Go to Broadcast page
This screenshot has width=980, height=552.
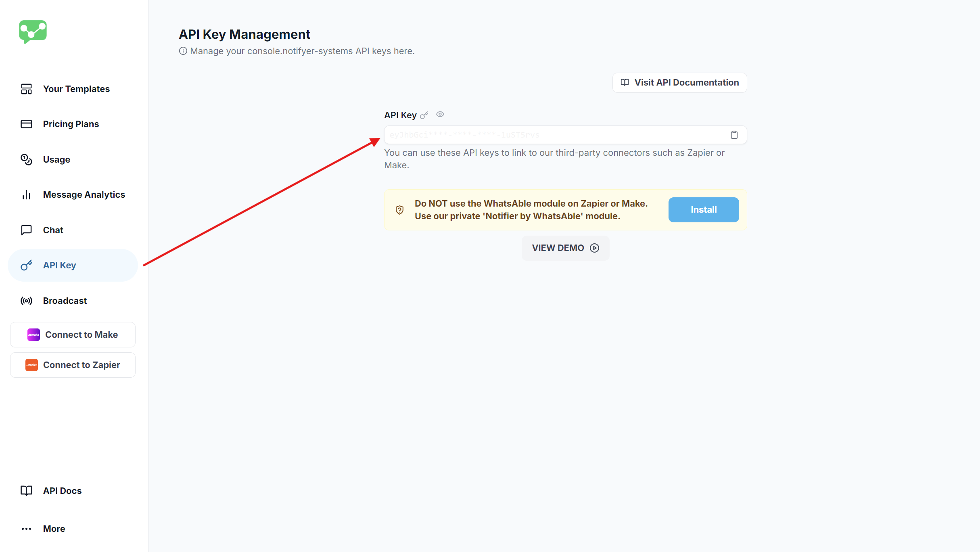coord(65,301)
